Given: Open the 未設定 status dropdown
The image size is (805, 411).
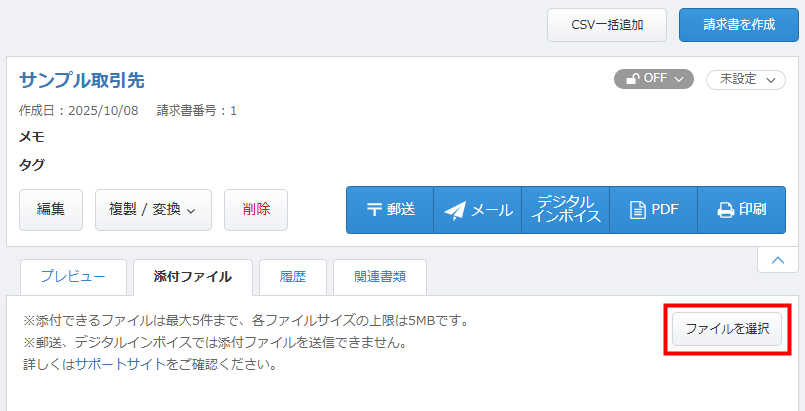Looking at the screenshot, I should click(x=745, y=79).
